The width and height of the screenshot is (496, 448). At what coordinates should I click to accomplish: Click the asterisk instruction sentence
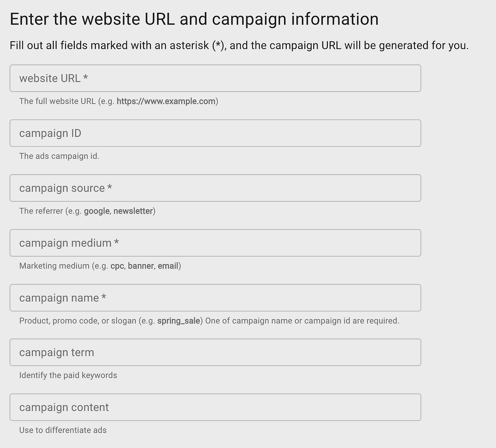pyautogui.click(x=239, y=45)
